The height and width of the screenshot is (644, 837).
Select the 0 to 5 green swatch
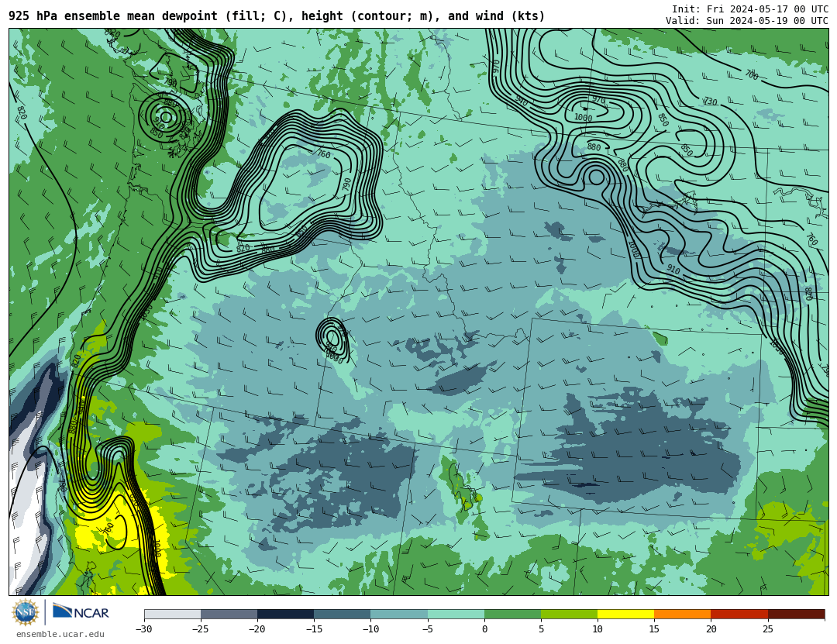(512, 614)
